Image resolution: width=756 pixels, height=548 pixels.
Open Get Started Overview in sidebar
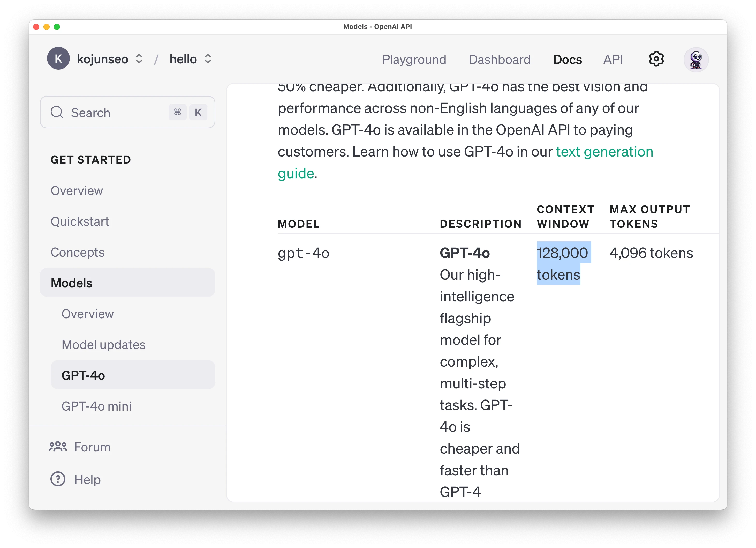[x=77, y=191]
